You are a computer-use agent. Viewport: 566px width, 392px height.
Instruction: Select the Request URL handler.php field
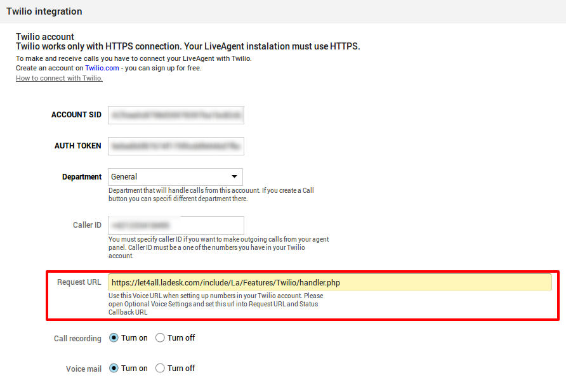329,283
